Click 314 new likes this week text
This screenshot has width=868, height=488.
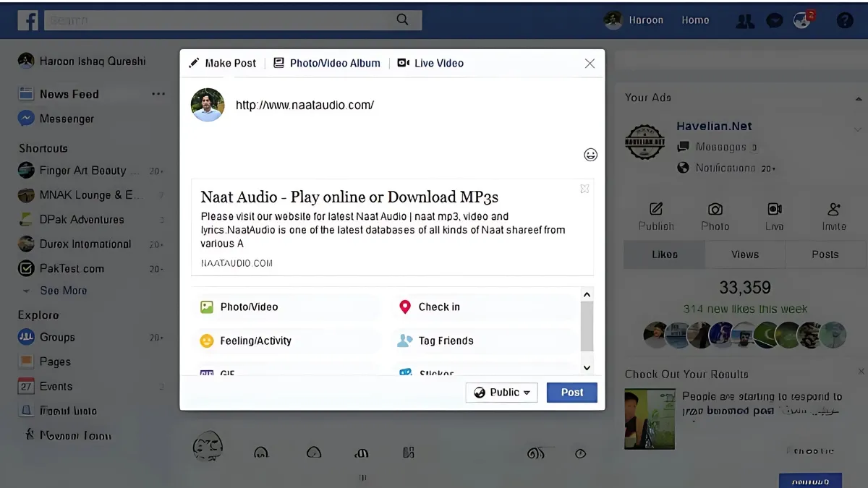pos(745,309)
